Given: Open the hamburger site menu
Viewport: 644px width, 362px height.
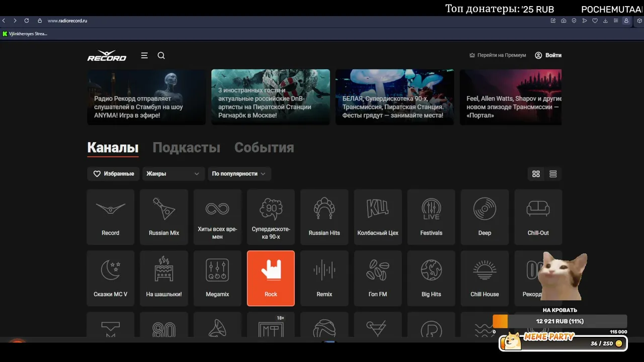Looking at the screenshot, I should 144,55.
